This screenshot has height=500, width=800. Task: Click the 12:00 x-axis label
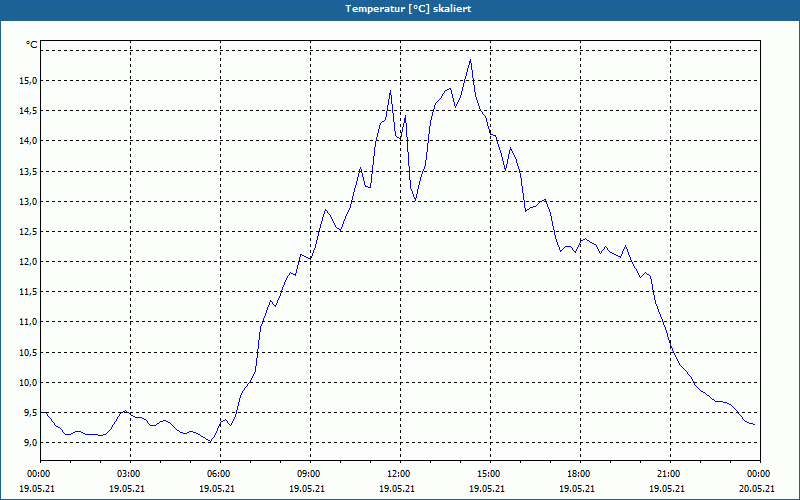point(397,474)
